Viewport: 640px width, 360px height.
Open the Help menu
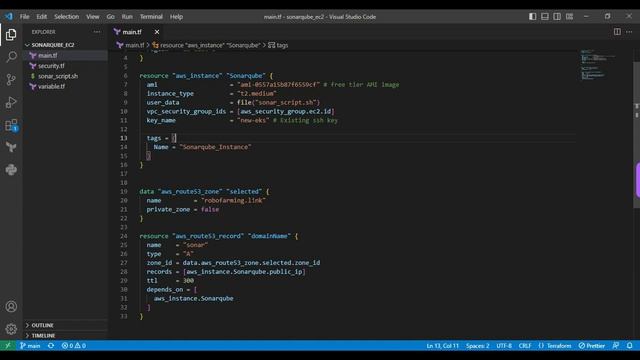[x=176, y=17]
